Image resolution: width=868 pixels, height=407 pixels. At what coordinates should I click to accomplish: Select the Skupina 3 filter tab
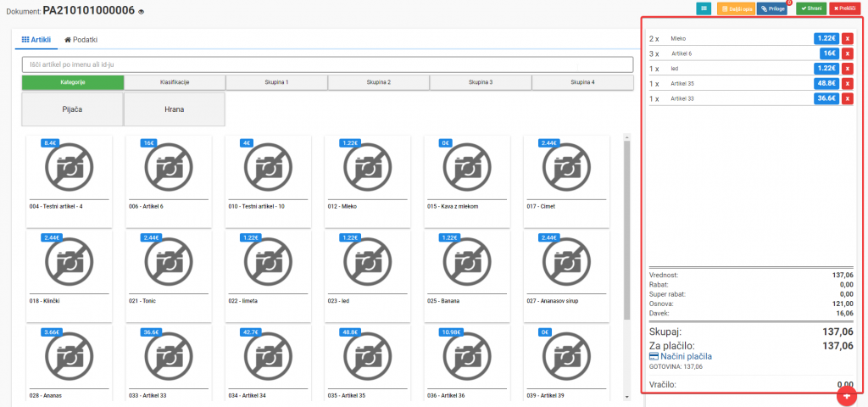coord(481,82)
